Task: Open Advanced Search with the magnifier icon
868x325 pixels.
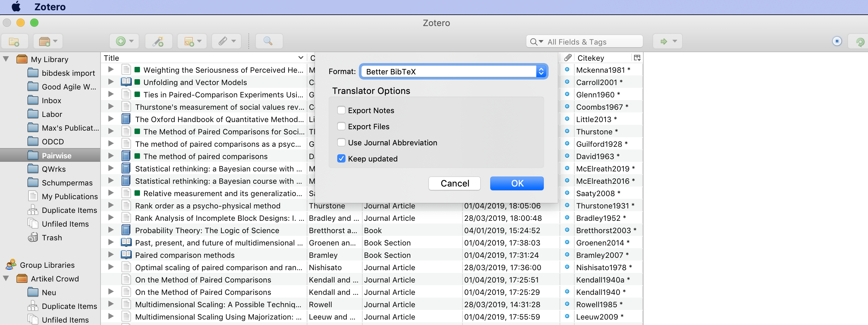Action: point(269,41)
